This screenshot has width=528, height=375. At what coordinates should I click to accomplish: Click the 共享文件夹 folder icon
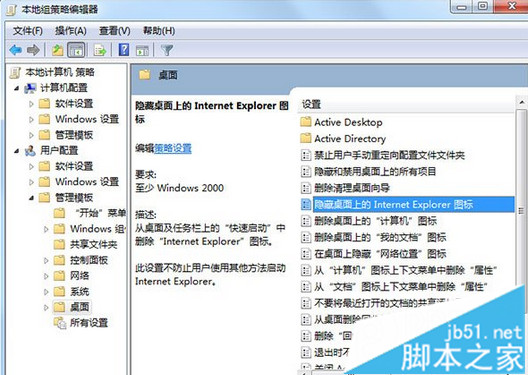click(59, 244)
